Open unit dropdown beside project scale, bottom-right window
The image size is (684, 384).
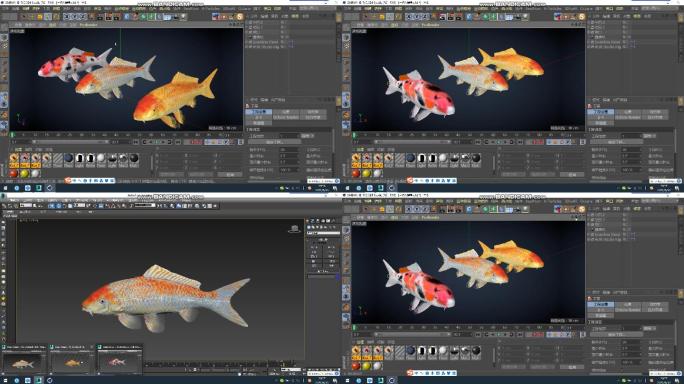click(x=649, y=328)
